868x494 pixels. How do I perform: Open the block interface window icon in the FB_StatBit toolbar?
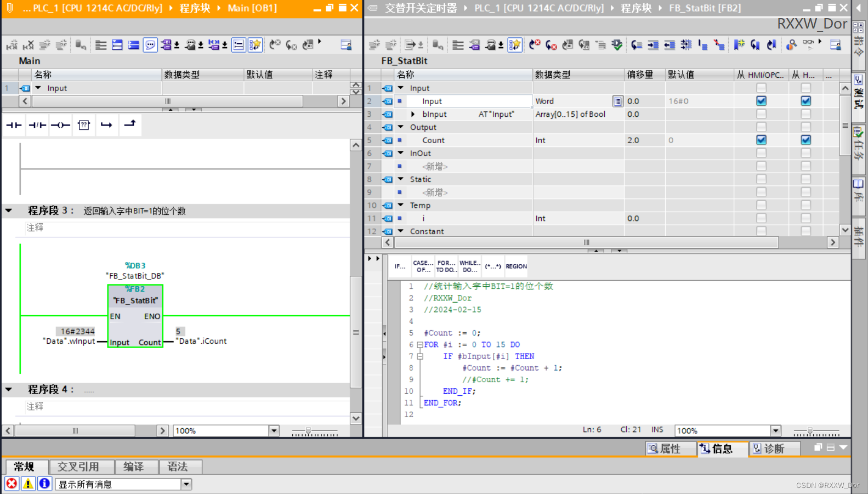(x=835, y=45)
